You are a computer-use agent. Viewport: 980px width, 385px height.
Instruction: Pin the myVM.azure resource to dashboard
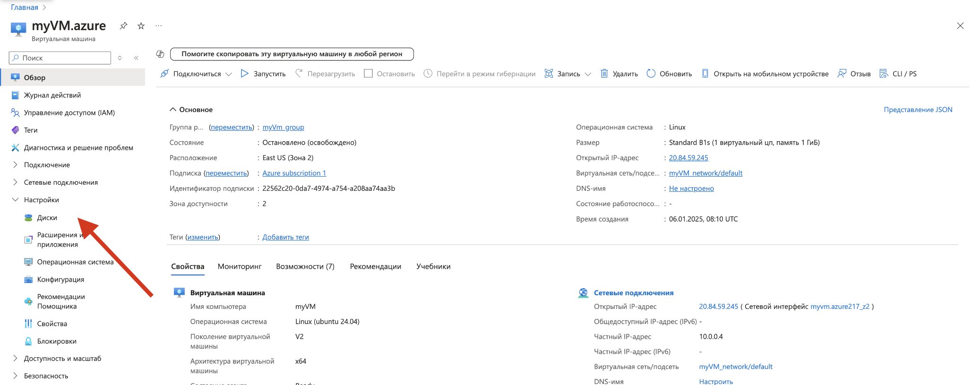tap(123, 26)
